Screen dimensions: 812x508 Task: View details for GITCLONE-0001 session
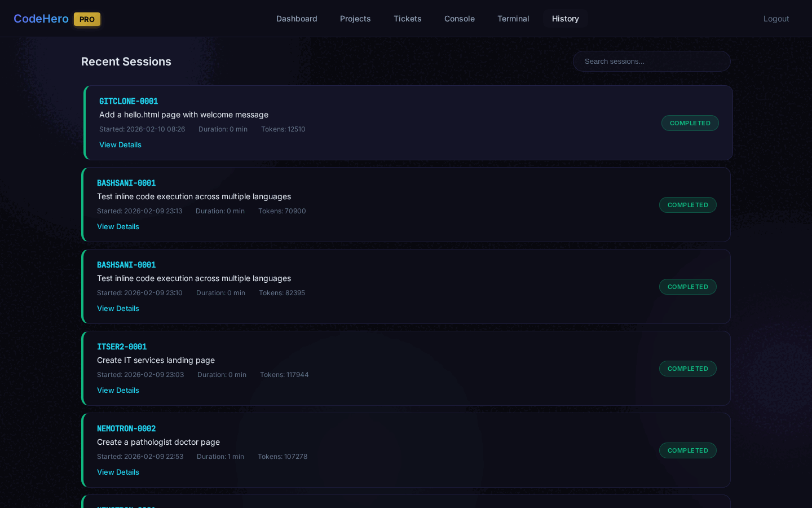coord(120,144)
